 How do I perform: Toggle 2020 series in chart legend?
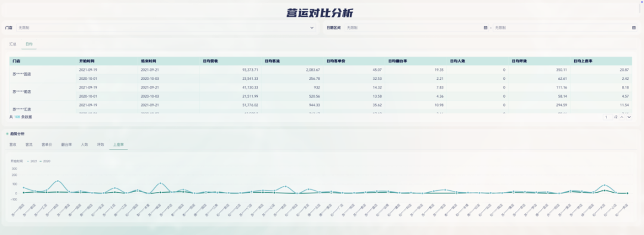click(x=44, y=162)
